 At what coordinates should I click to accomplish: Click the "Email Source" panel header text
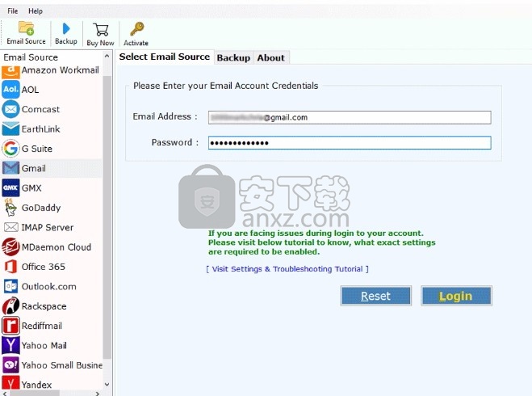[x=31, y=57]
